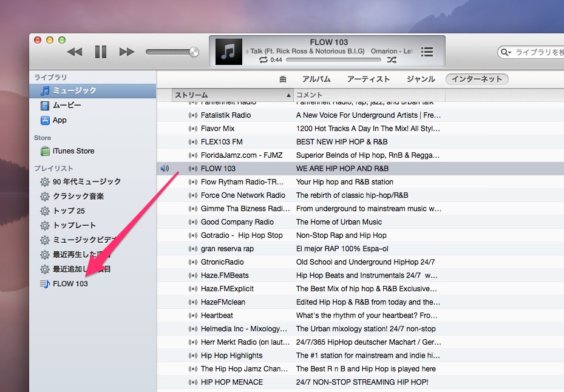Viewport: 564px width, 392px height.
Task: Click comment 'WE ARE HIP HOP AND R&B'
Action: click(342, 169)
